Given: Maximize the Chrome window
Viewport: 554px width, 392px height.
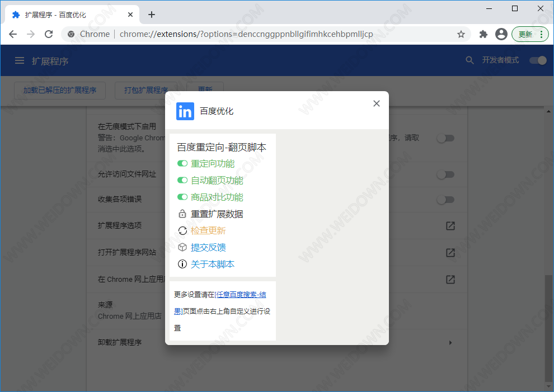Looking at the screenshot, I should point(515,8).
